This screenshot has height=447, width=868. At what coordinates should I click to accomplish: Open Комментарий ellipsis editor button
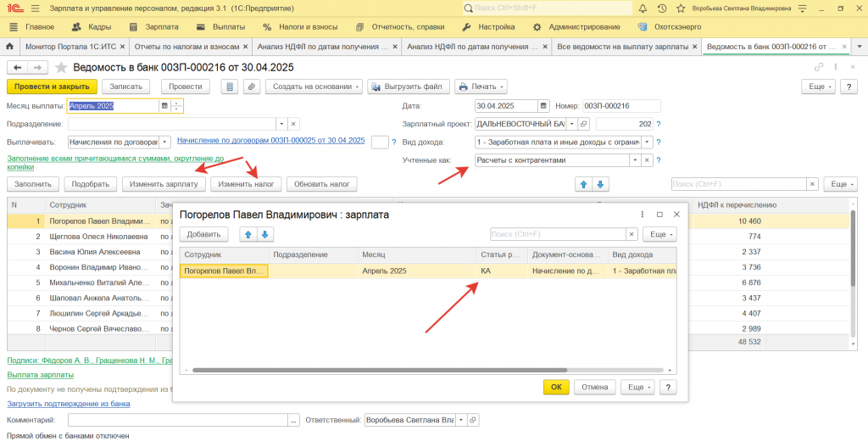(293, 421)
